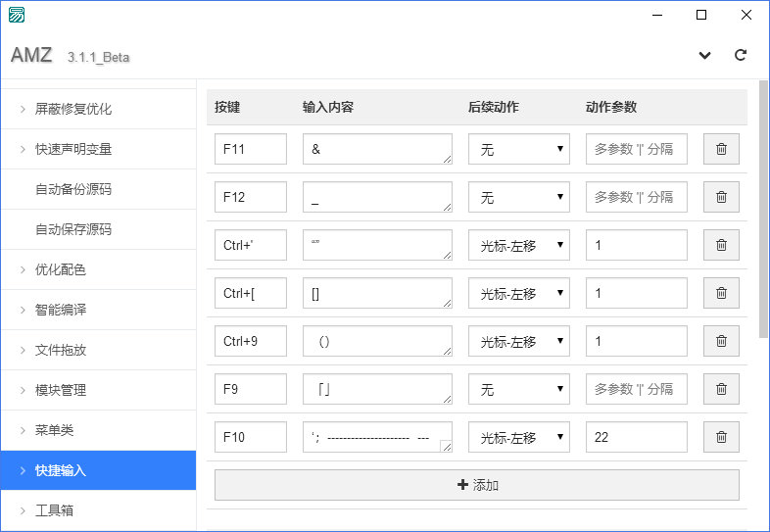Image resolution: width=770 pixels, height=532 pixels.
Task: Delete the Ctrl+9 shortcut row
Action: click(x=721, y=341)
